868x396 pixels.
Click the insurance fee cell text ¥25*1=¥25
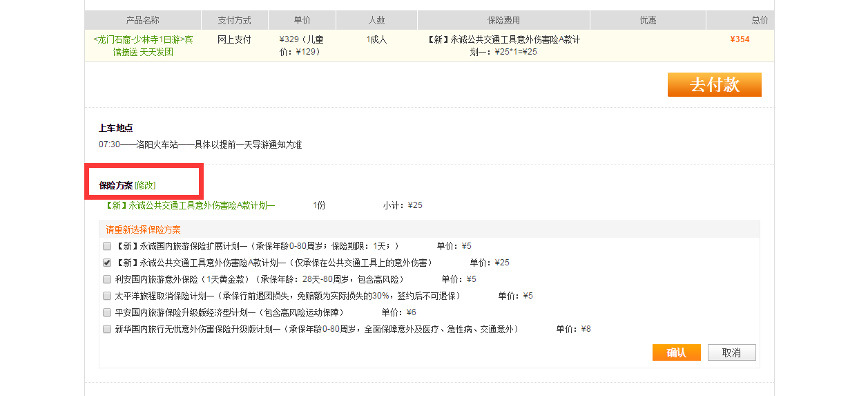[x=516, y=52]
